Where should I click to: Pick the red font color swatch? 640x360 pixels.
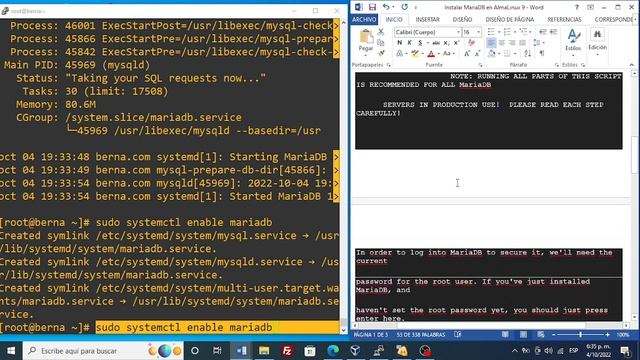431,53
